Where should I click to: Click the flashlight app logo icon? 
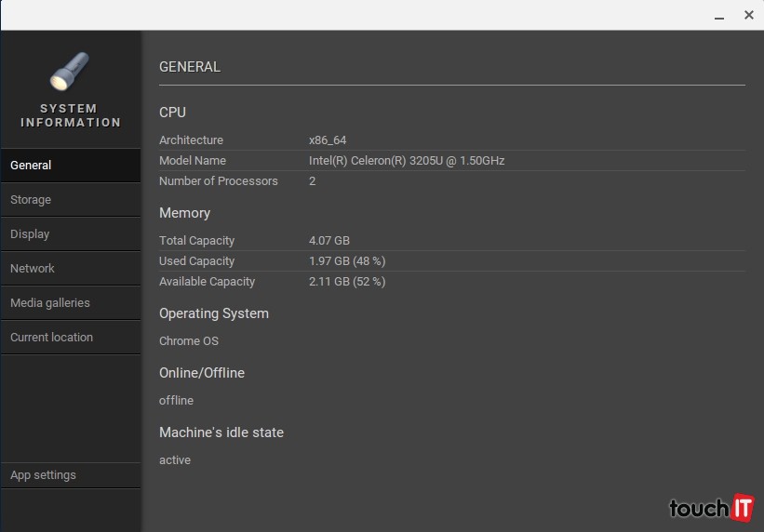pyautogui.click(x=70, y=73)
